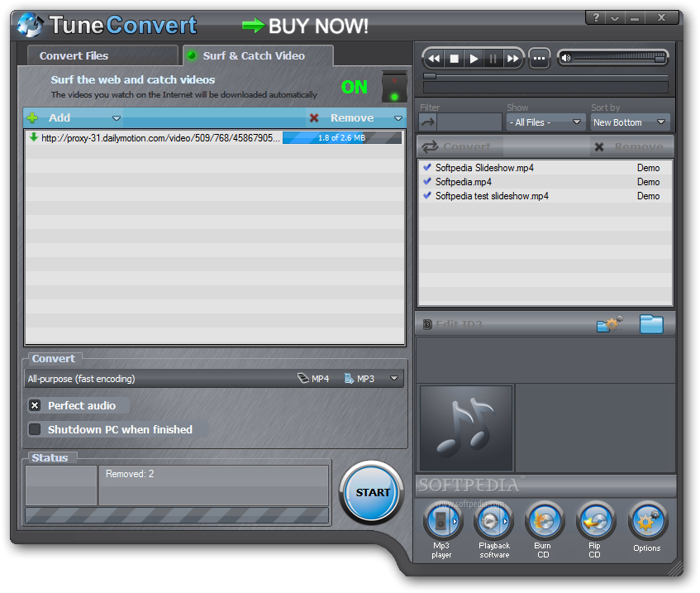
Task: Click the Filter text field
Action: click(x=469, y=122)
